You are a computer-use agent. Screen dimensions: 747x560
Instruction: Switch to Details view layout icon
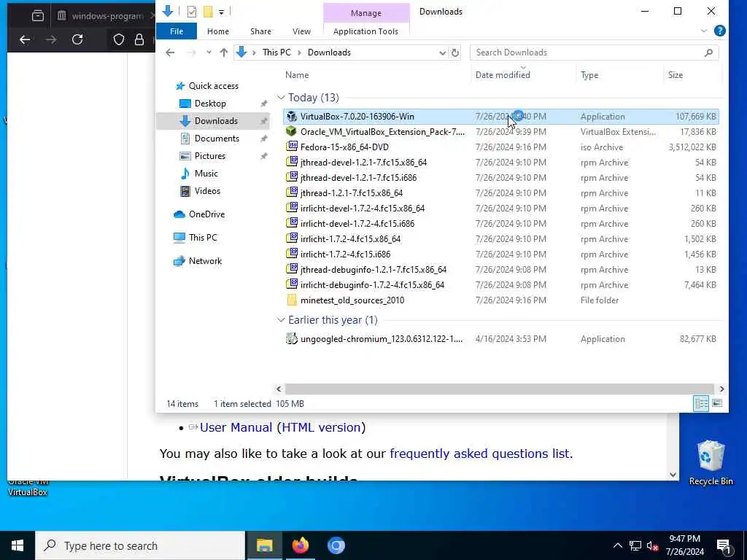pyautogui.click(x=701, y=404)
